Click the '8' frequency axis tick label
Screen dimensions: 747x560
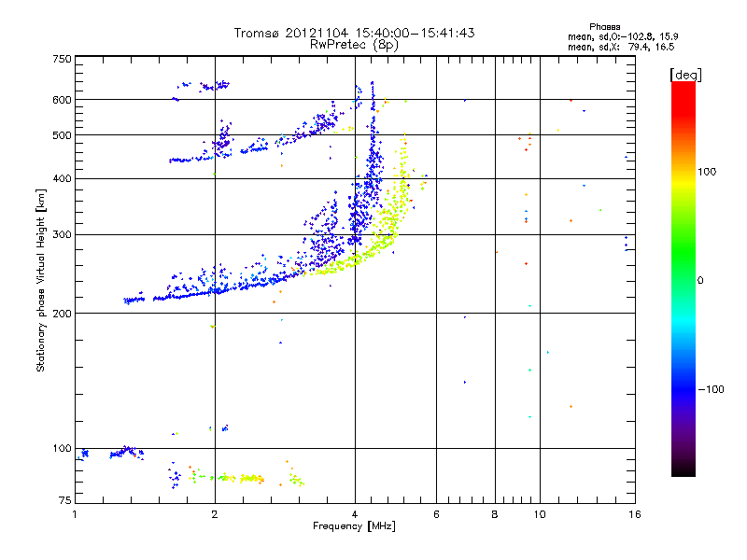[x=495, y=514]
